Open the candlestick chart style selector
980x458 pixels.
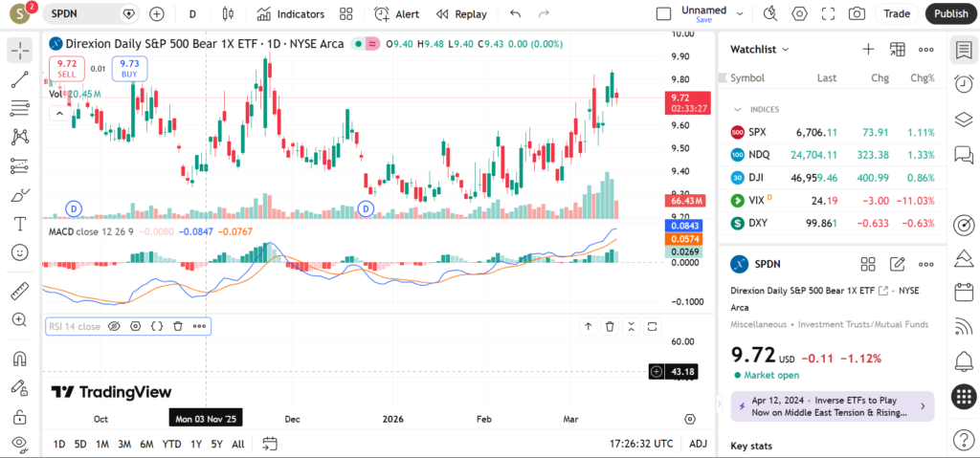click(227, 14)
